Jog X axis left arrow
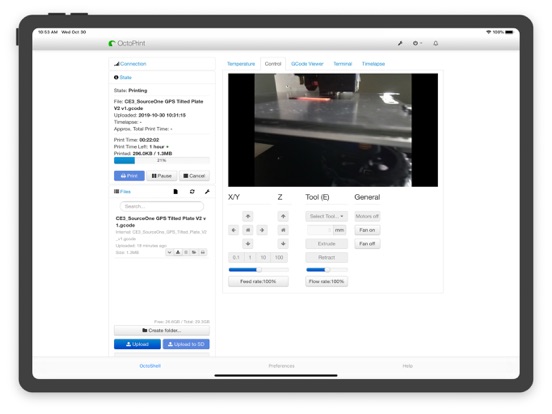This screenshot has width=552, height=414. pyautogui.click(x=234, y=230)
